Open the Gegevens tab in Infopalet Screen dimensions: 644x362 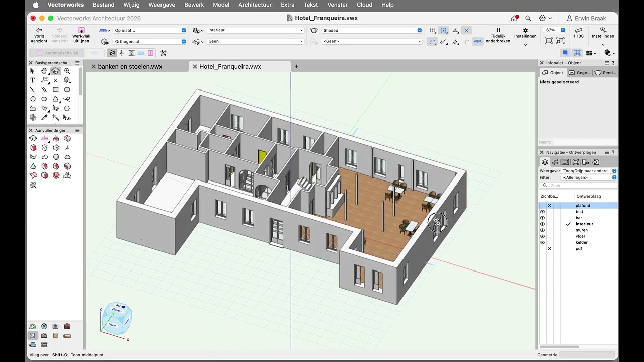[x=579, y=73]
